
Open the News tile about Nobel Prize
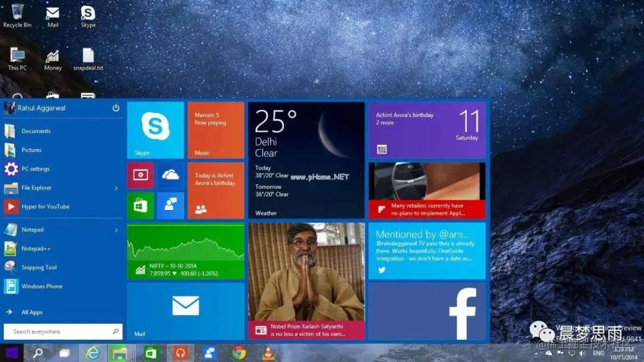[x=306, y=281]
